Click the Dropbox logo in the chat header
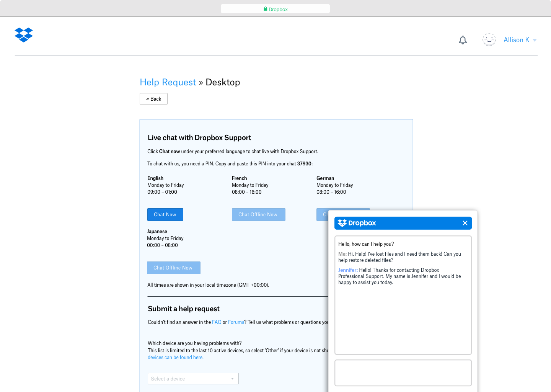Viewport: 551px width, 392px height. coord(357,223)
